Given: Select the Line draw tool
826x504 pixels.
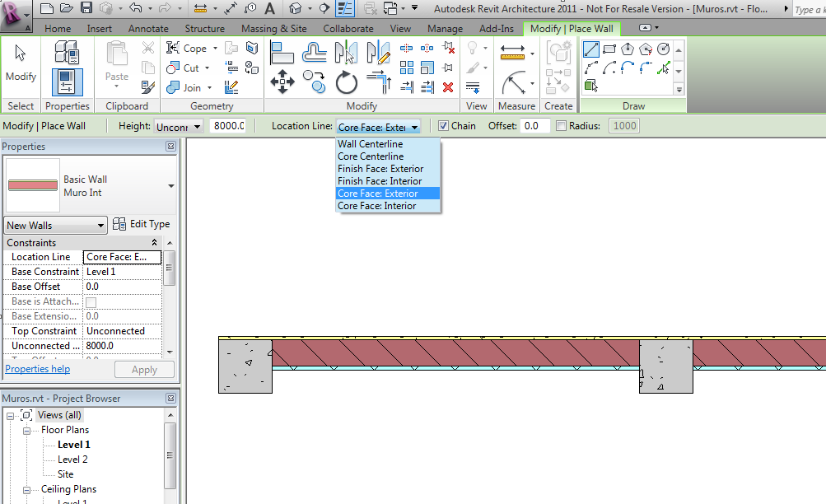Looking at the screenshot, I should click(591, 49).
